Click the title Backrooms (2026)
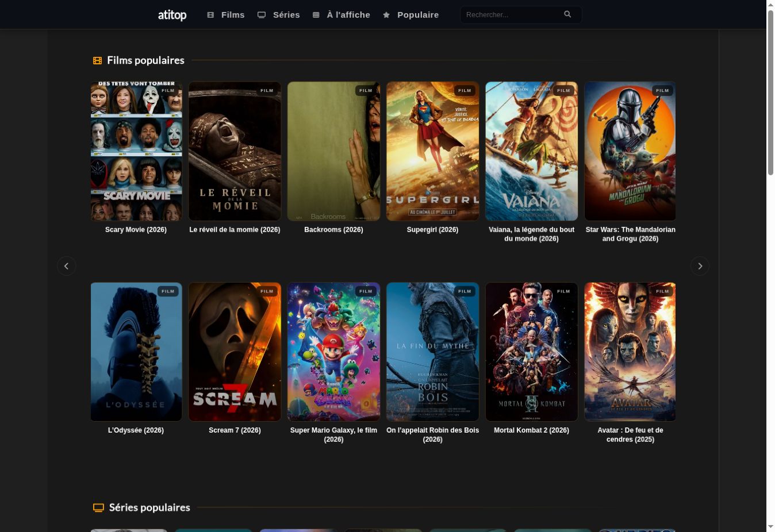Viewport: 775px width, 532px height. tap(333, 230)
